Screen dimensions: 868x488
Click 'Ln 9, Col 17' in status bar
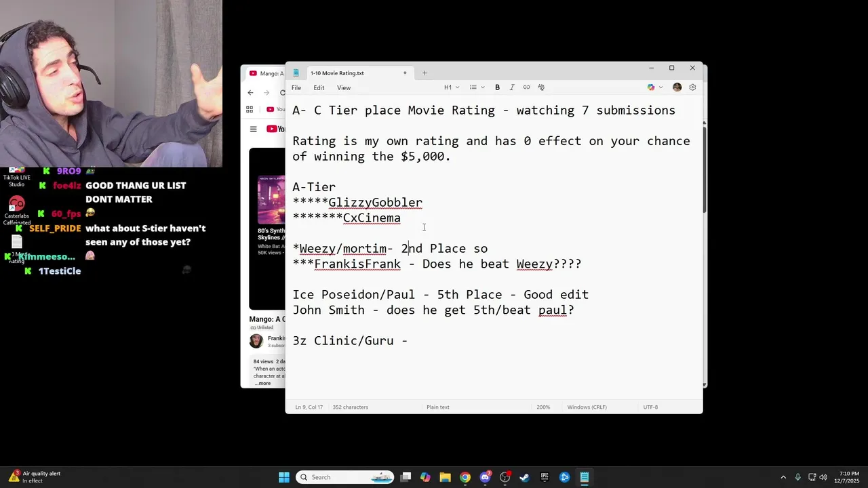coord(309,407)
